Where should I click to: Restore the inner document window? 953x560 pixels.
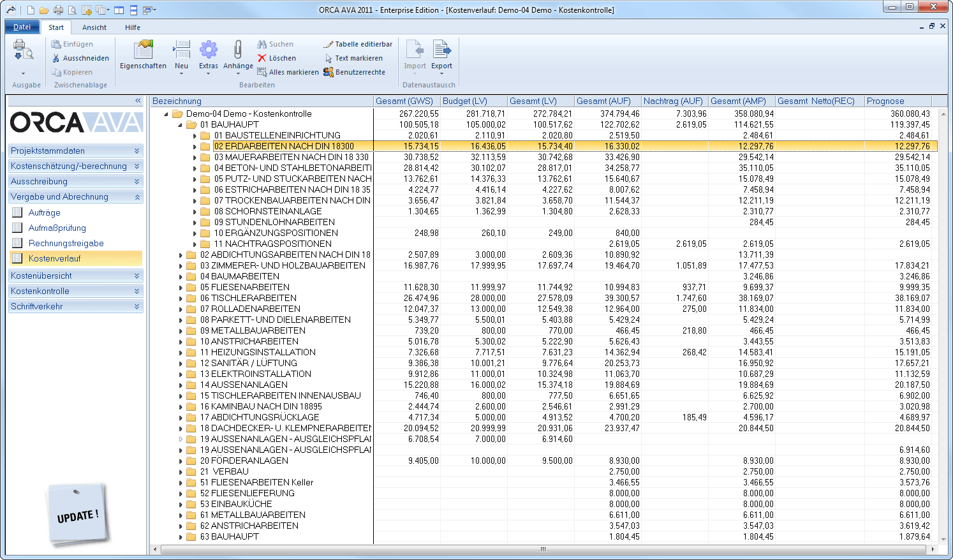coord(932,27)
